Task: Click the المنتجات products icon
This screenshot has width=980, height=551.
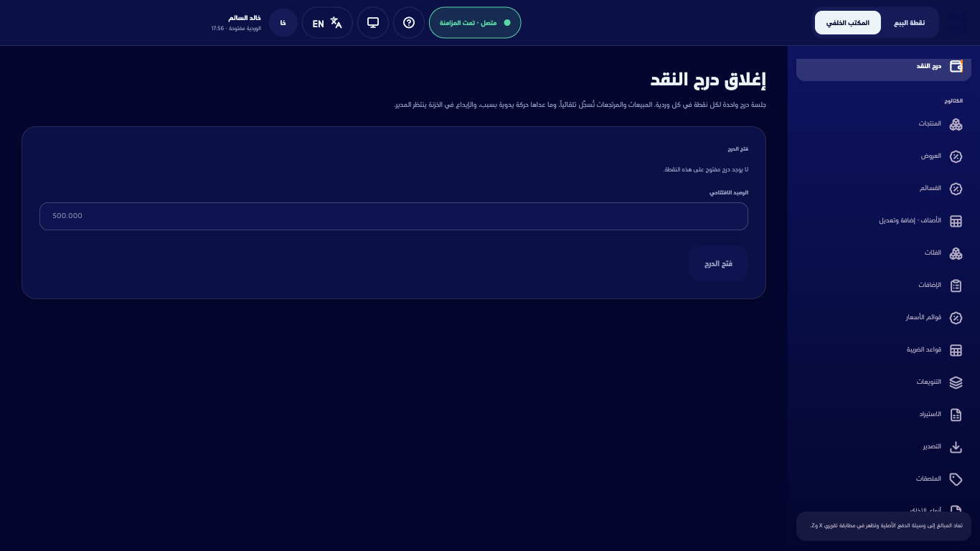Action: click(956, 124)
